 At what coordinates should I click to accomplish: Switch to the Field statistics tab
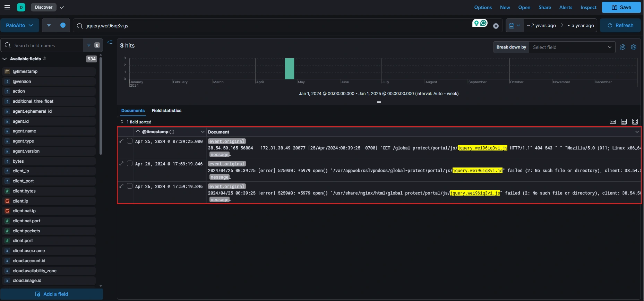(x=166, y=111)
